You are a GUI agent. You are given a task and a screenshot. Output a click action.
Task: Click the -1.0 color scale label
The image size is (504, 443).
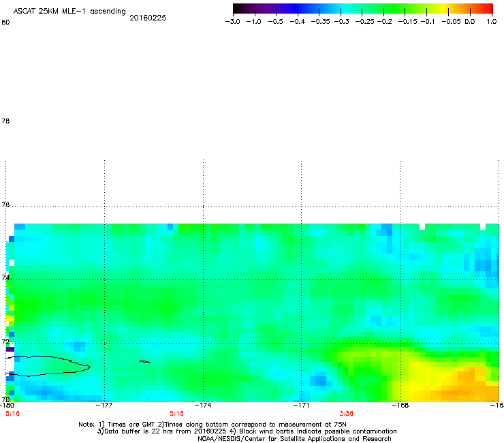coord(253,22)
